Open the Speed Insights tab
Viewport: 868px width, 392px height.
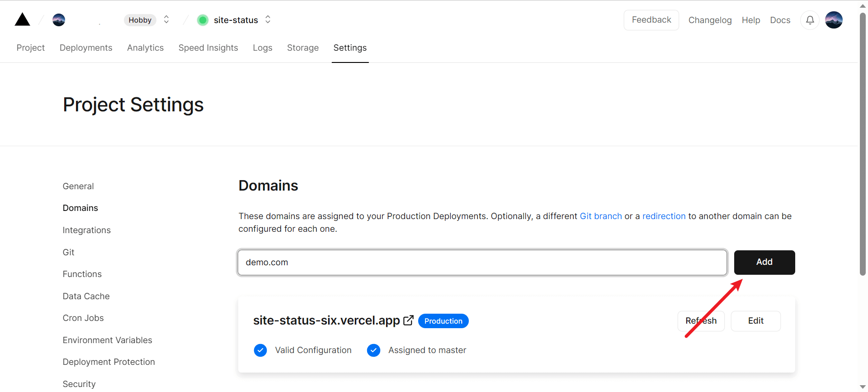tap(208, 48)
